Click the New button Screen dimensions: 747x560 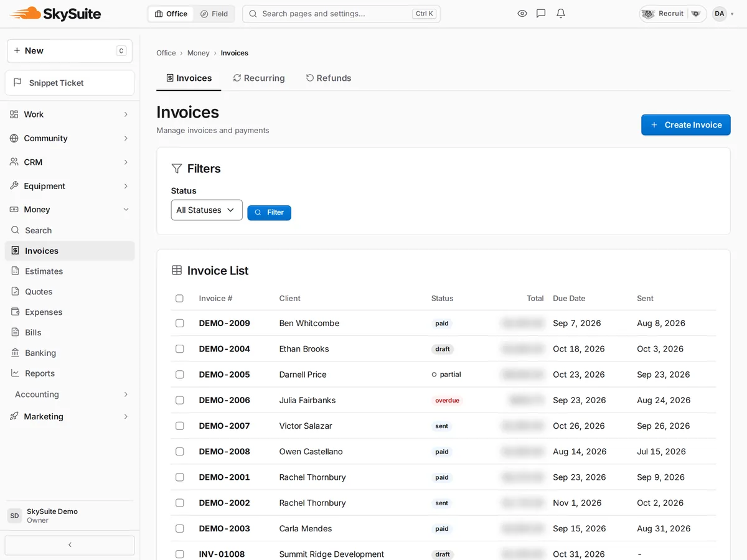[70, 51]
